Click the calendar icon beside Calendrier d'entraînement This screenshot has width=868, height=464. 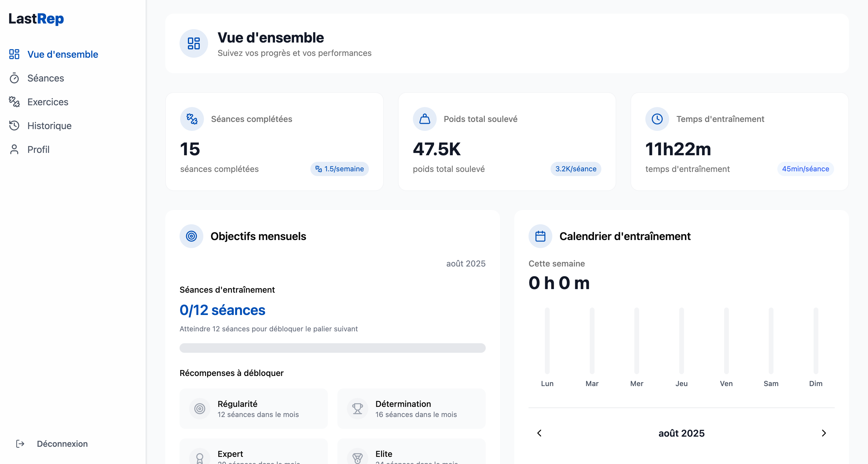540,236
